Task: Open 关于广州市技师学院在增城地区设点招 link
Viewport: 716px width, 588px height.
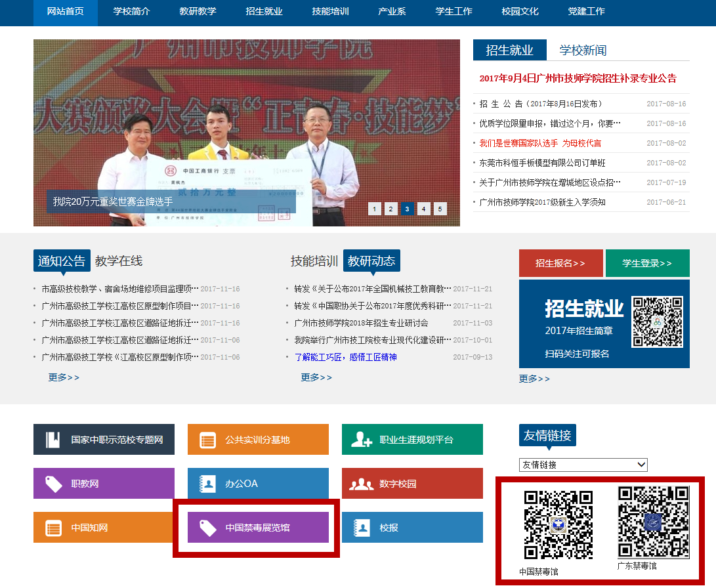Action: 550,182
